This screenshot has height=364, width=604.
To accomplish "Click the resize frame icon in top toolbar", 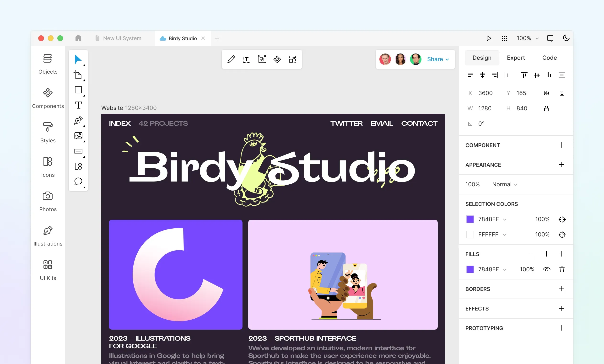I will click(x=292, y=59).
